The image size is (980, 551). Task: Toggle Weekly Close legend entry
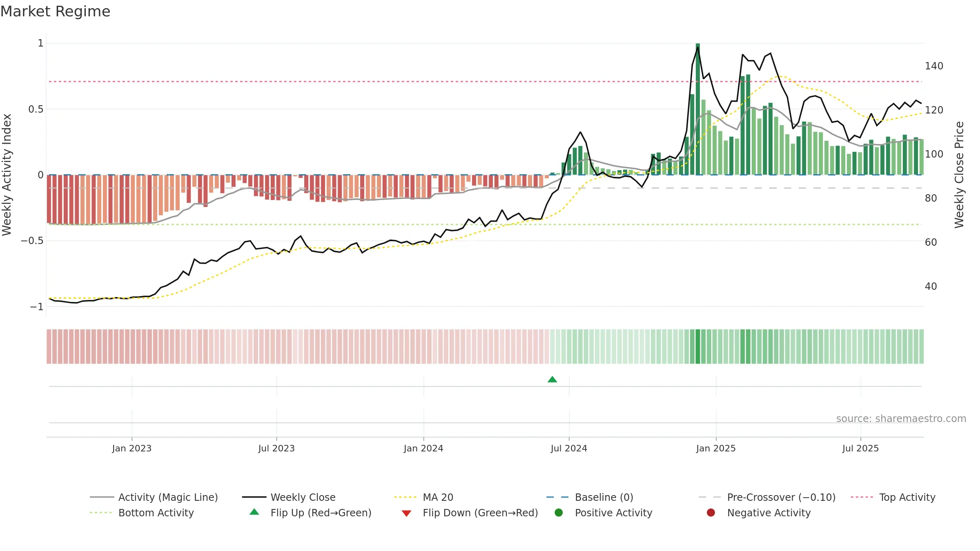pyautogui.click(x=289, y=497)
